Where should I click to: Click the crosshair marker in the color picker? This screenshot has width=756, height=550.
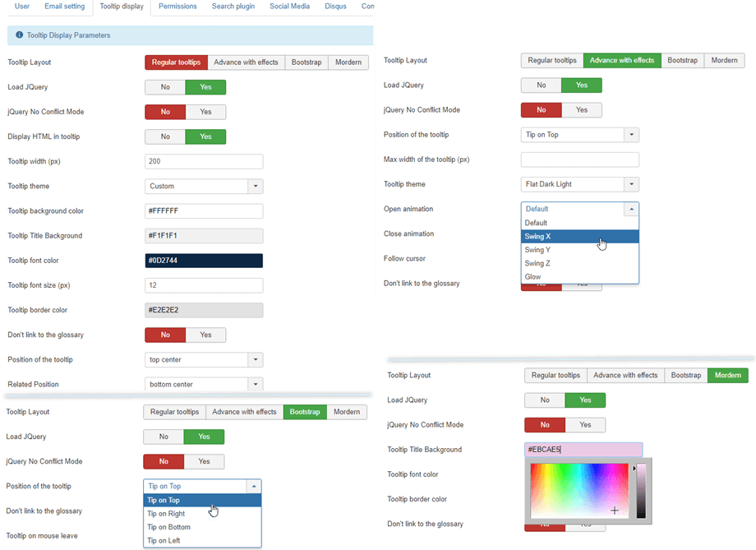pos(614,511)
